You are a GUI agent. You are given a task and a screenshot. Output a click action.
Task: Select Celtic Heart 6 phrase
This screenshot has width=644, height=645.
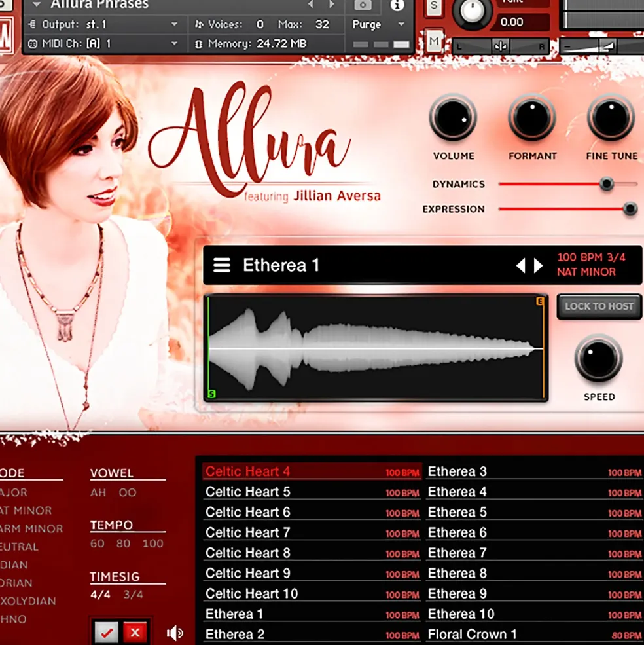[312, 512]
